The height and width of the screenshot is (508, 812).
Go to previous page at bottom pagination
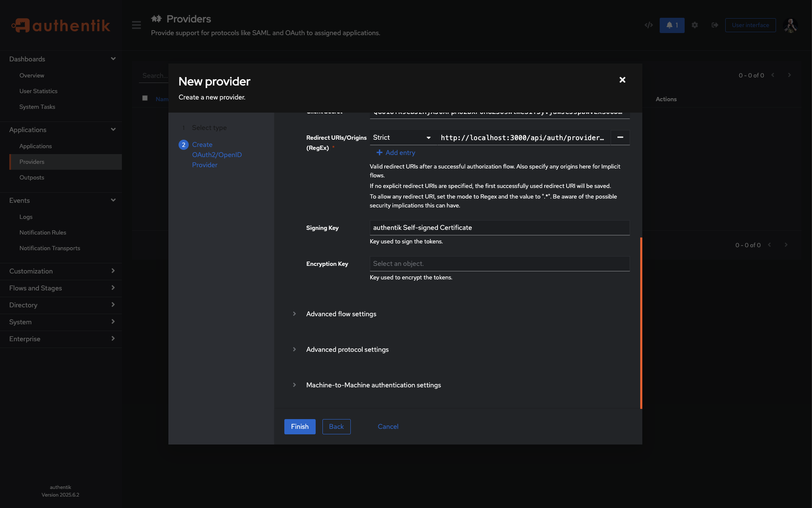769,245
